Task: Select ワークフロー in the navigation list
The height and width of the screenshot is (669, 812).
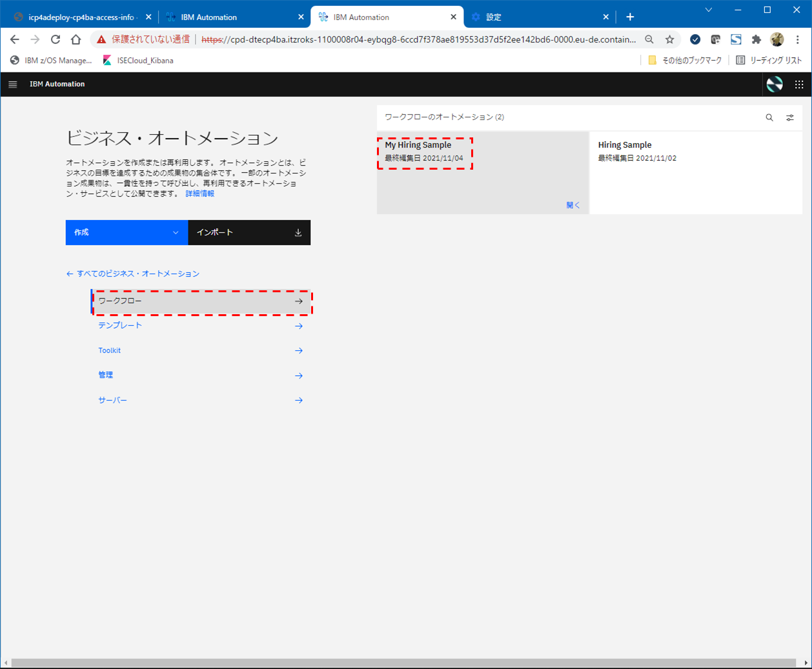Action: [201, 301]
